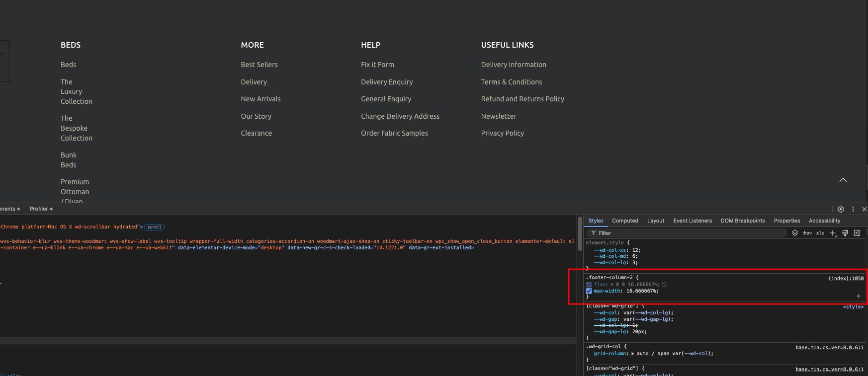Open the <style> source link
This screenshot has height=376, width=868.
click(853, 307)
